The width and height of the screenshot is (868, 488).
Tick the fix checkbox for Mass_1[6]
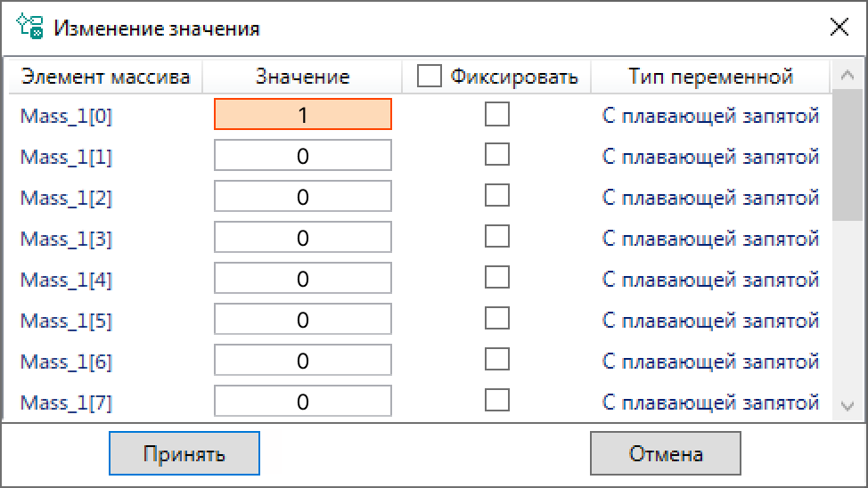point(496,359)
